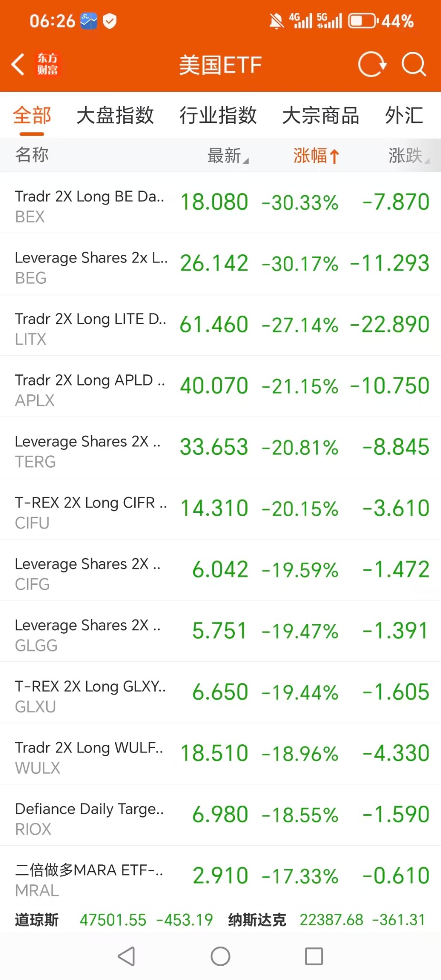Screen dimensions: 441x980
Task: Open the 外汇 tab
Action: [404, 116]
